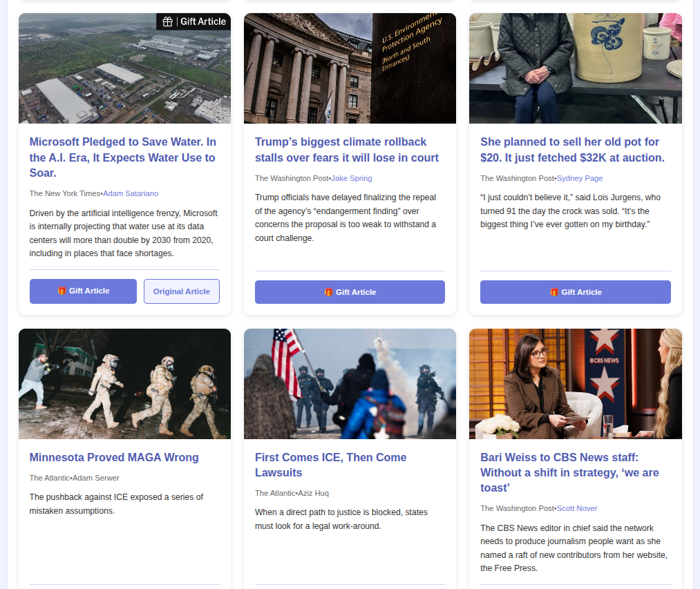Open 'Trump's biggest climate rollback' headline
The image size is (700, 589).
click(346, 149)
